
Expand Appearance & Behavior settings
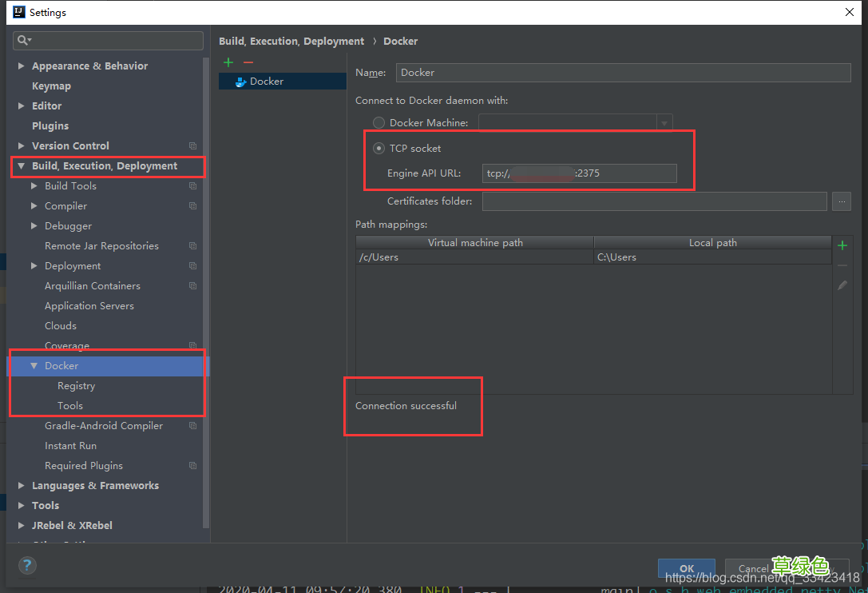click(x=21, y=66)
